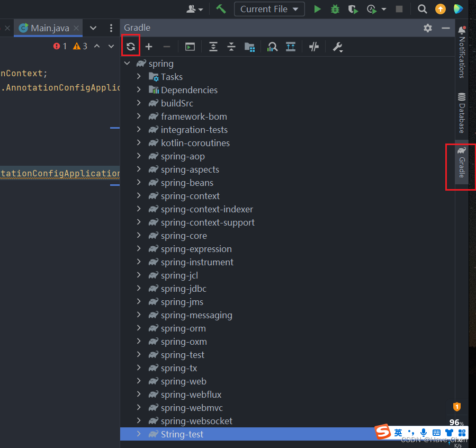Collapse the spring root node
476x448 pixels.
click(127, 64)
